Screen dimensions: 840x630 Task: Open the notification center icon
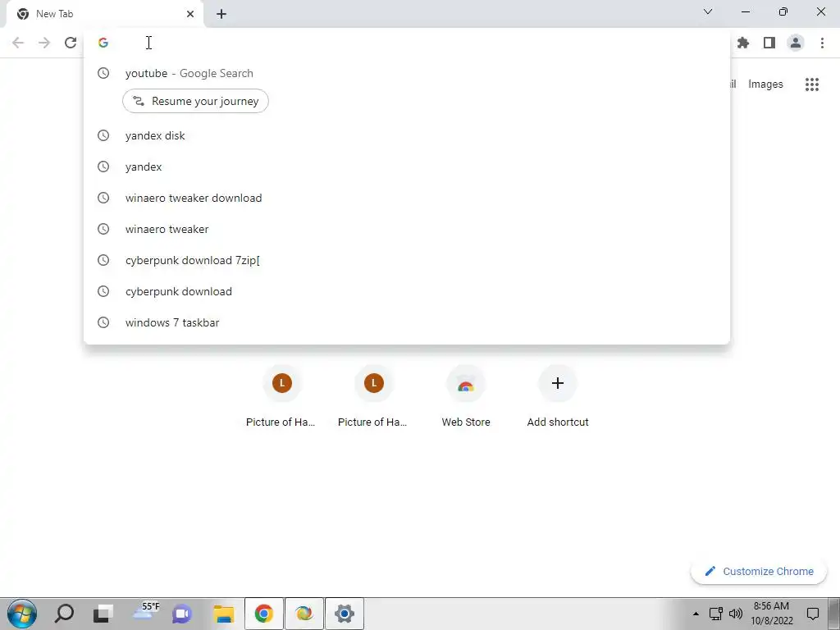pyautogui.click(x=813, y=614)
